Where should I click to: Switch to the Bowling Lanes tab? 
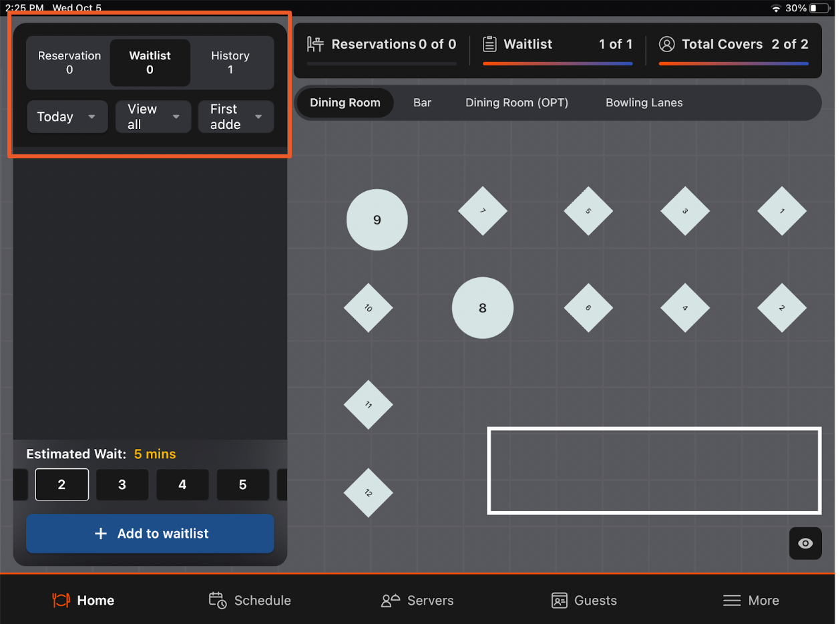coord(644,103)
